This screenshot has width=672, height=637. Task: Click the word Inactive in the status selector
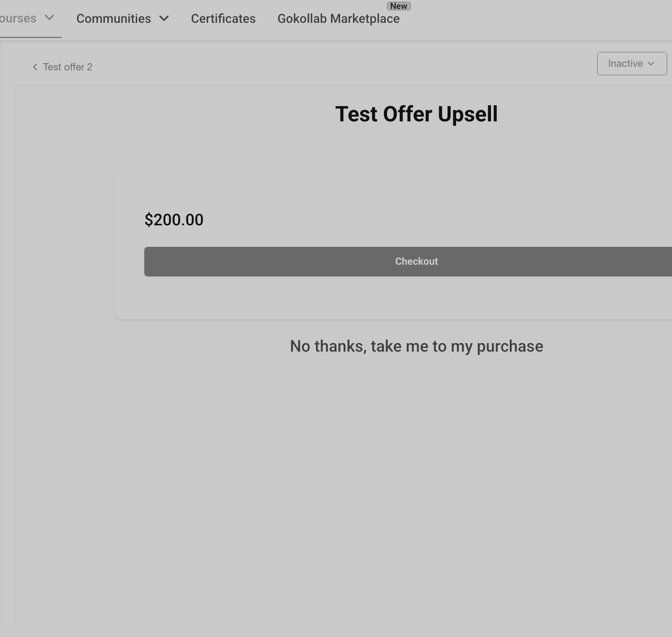625,64
